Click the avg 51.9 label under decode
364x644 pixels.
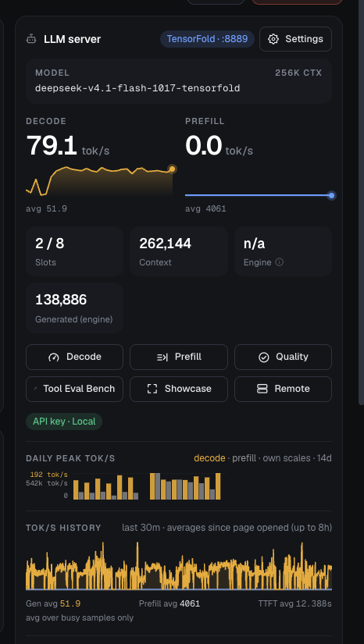coord(46,208)
